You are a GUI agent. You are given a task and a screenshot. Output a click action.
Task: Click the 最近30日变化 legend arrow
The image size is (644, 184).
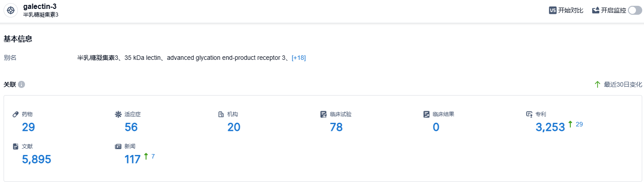tap(598, 84)
